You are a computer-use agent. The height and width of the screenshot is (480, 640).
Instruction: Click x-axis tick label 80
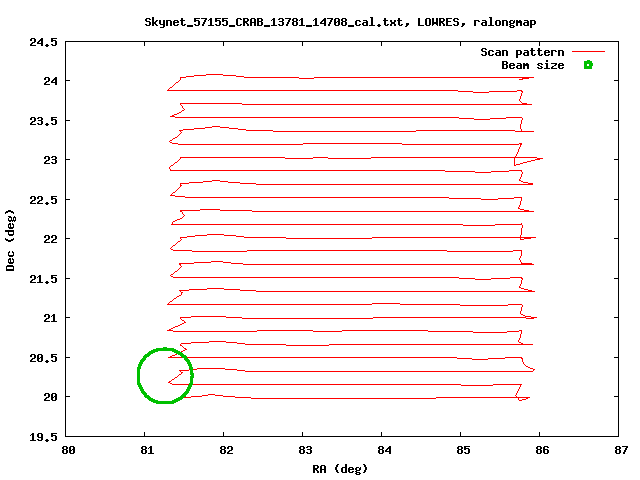coord(68,450)
